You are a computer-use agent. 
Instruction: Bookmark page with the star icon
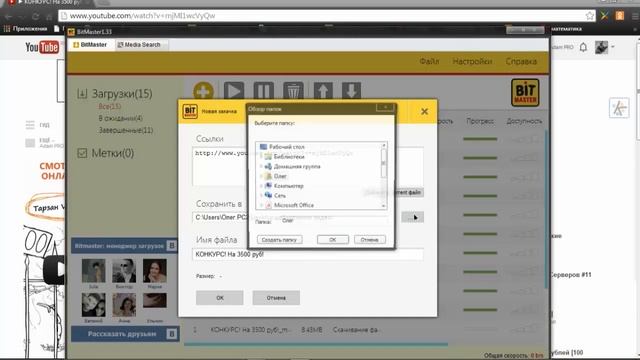590,16
